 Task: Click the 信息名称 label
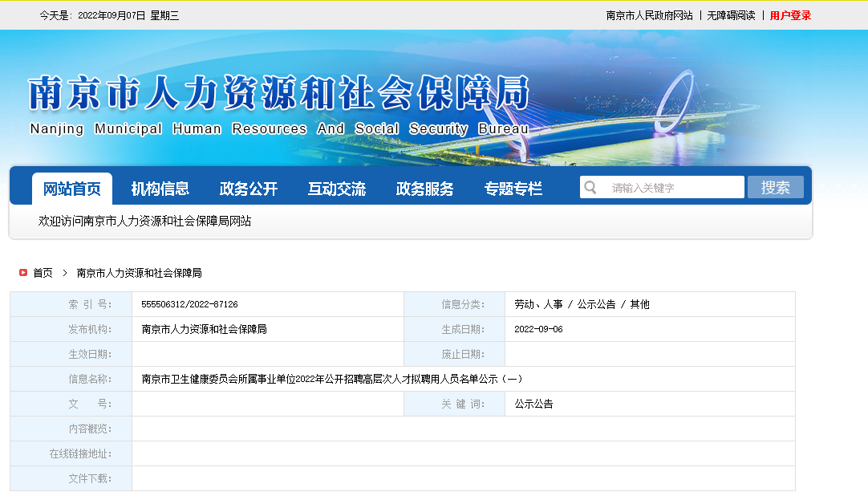90,380
